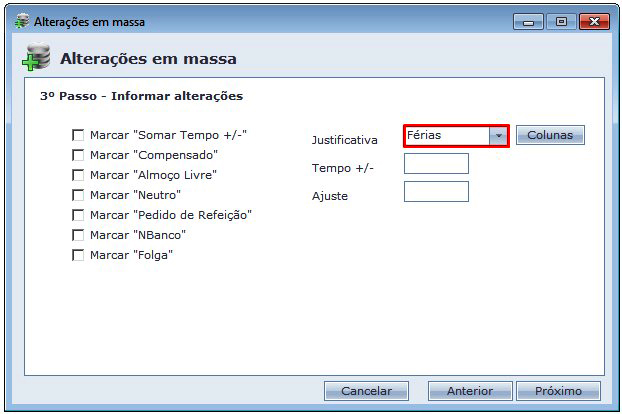Screen dimensions: 622x414
Task: Toggle the Marcar "Folga" checkbox
Action: pyautogui.click(x=78, y=255)
